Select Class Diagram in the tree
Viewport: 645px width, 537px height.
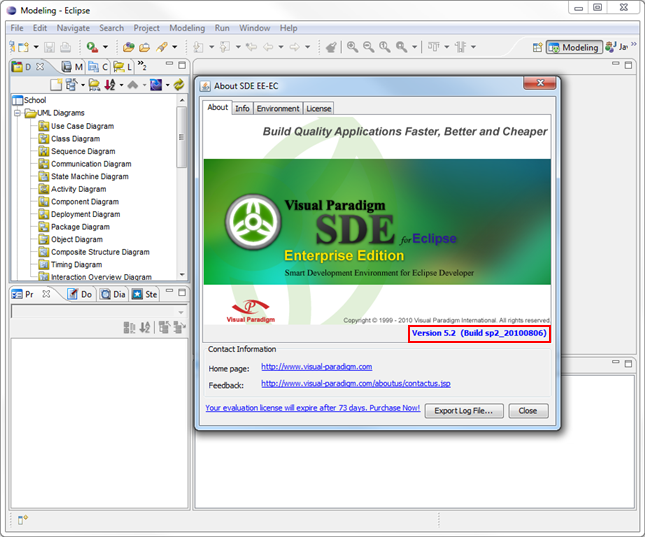tap(75, 139)
